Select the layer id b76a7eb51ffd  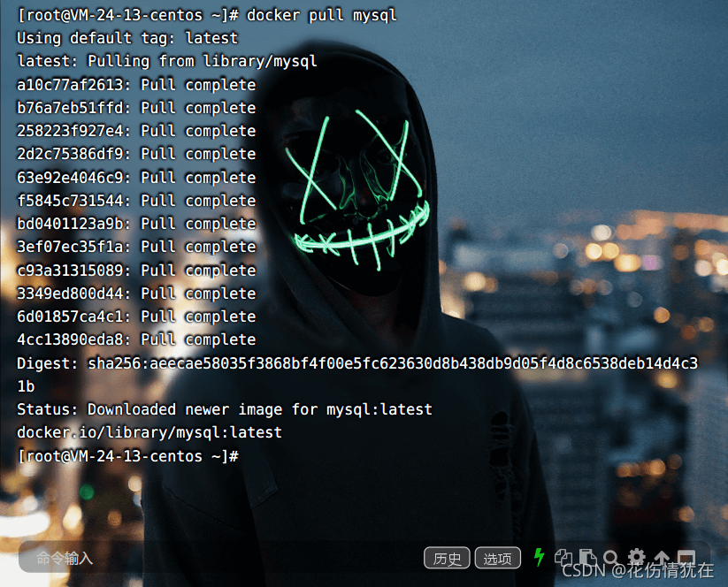point(70,108)
